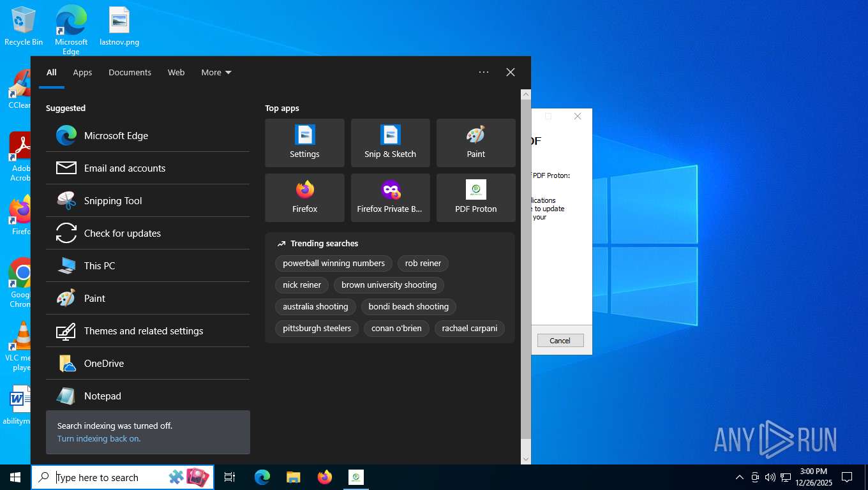Open Paint tile in Top apps

pyautogui.click(x=475, y=143)
